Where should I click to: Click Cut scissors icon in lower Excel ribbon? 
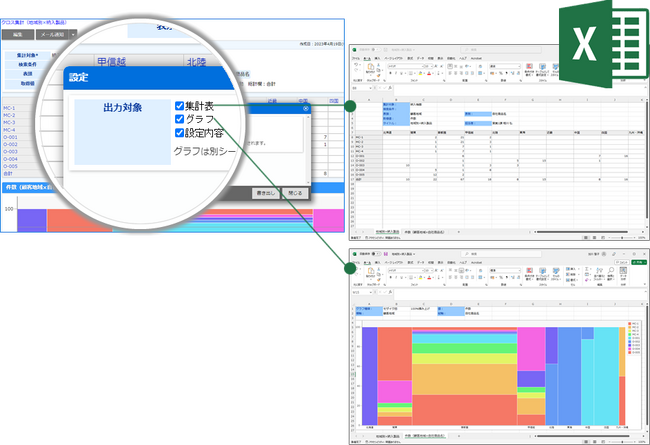378,269
